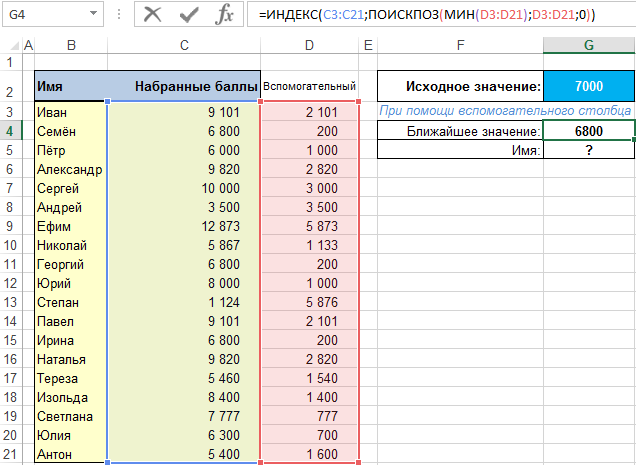Click the question mark cell next to Имя:

[x=589, y=150]
